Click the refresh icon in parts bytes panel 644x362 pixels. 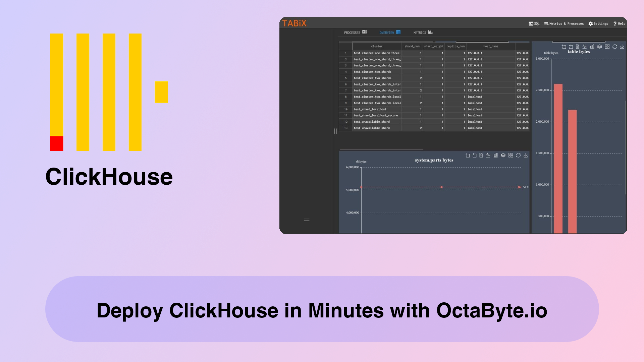coord(519,155)
